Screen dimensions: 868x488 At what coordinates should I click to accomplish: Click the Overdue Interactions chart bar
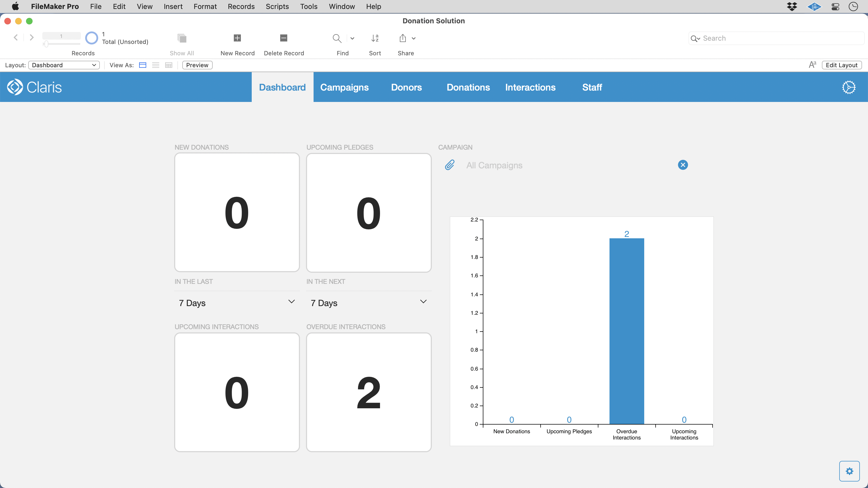coord(627,331)
